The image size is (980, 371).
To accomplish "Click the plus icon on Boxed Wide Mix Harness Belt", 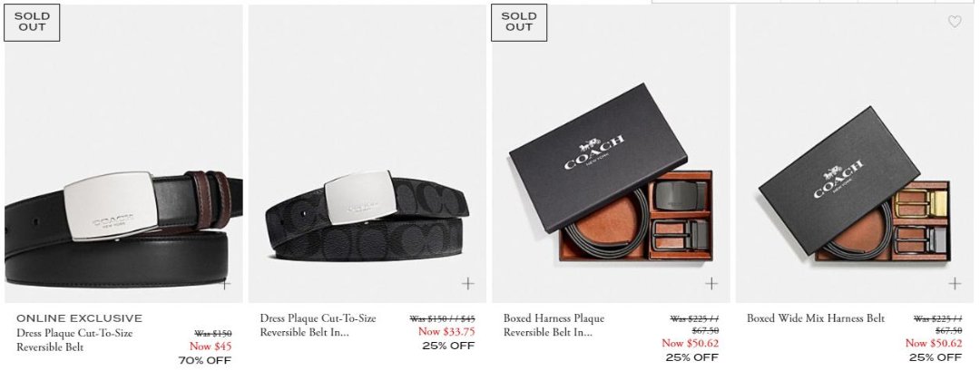I will [955, 284].
